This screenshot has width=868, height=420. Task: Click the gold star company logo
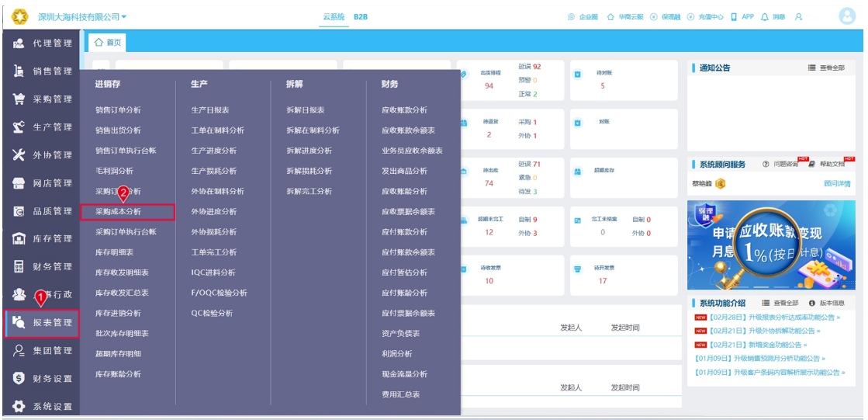[x=20, y=17]
